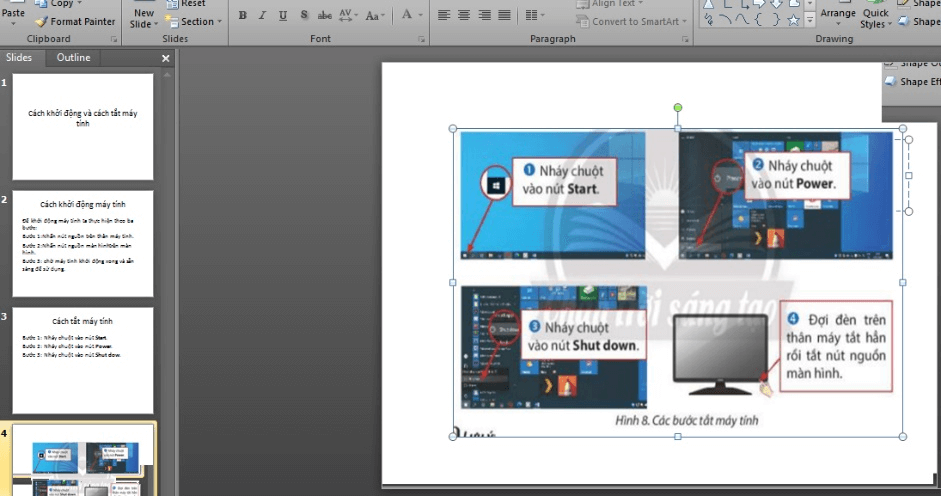
Task: Select the 5-point star shape
Action: (x=793, y=20)
